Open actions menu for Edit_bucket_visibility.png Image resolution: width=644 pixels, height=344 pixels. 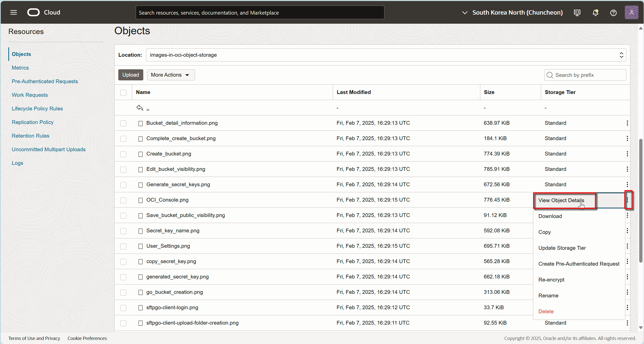click(627, 169)
